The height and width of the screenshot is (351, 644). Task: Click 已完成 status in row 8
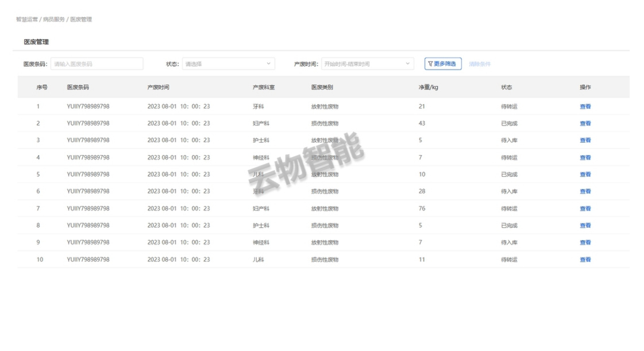click(510, 225)
